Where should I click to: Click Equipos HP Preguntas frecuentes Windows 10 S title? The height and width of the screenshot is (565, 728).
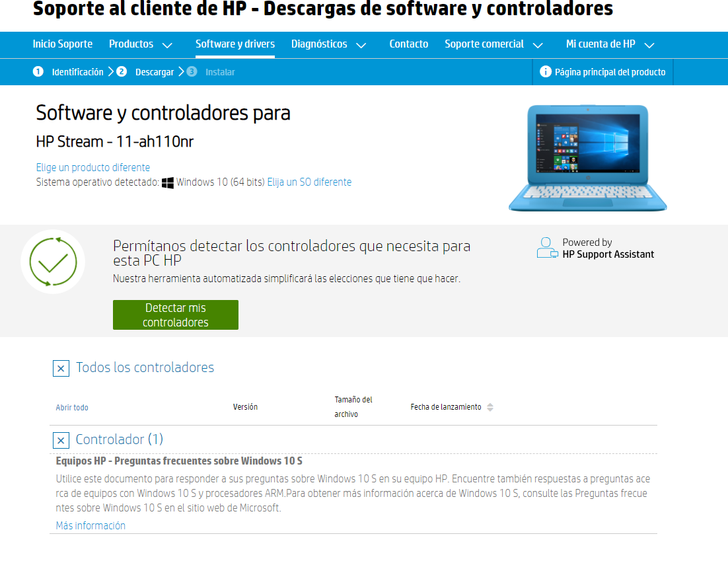coord(179,461)
